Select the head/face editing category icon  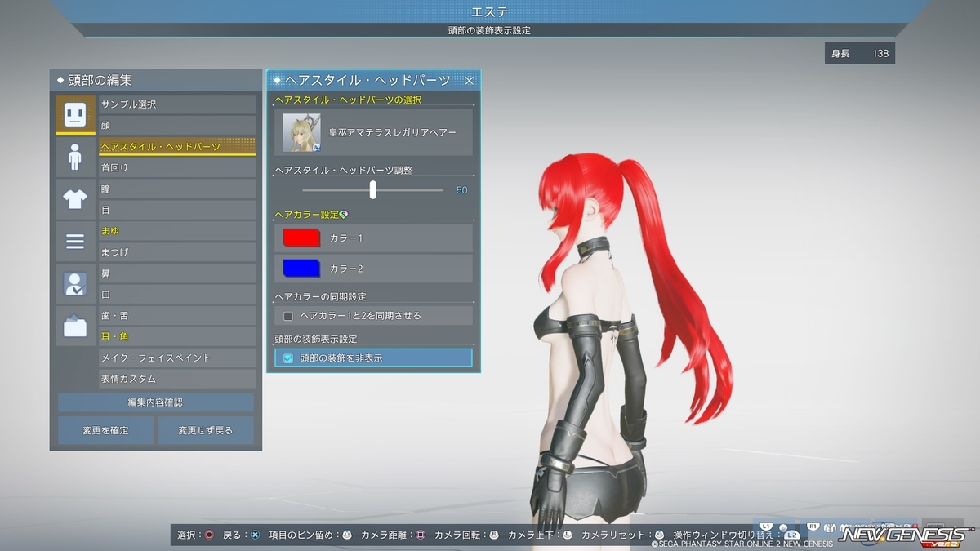point(75,114)
